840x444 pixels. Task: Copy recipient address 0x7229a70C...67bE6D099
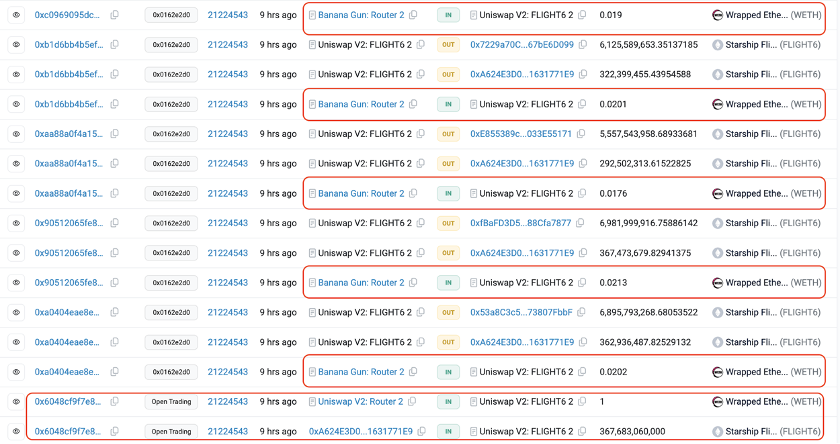(583, 44)
